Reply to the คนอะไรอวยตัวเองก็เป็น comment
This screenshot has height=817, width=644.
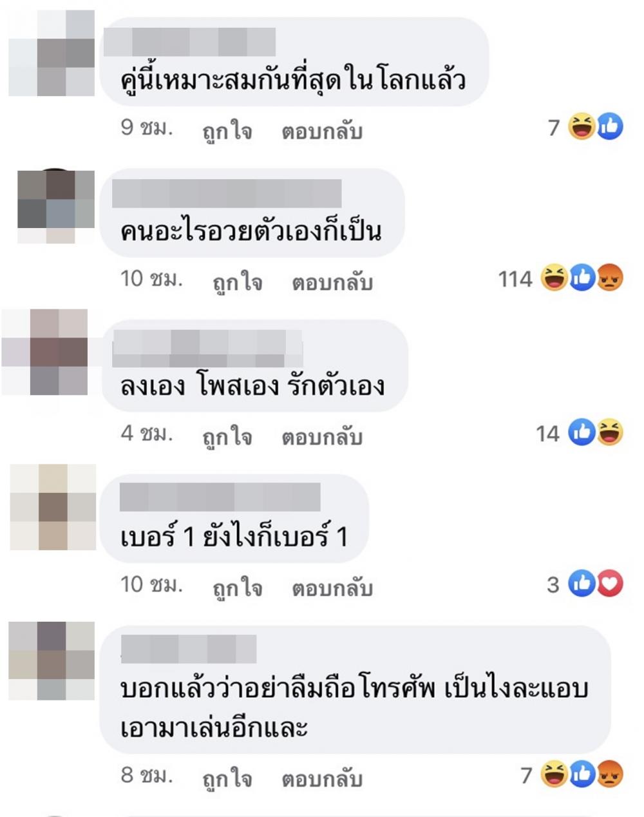pyautogui.click(x=332, y=282)
